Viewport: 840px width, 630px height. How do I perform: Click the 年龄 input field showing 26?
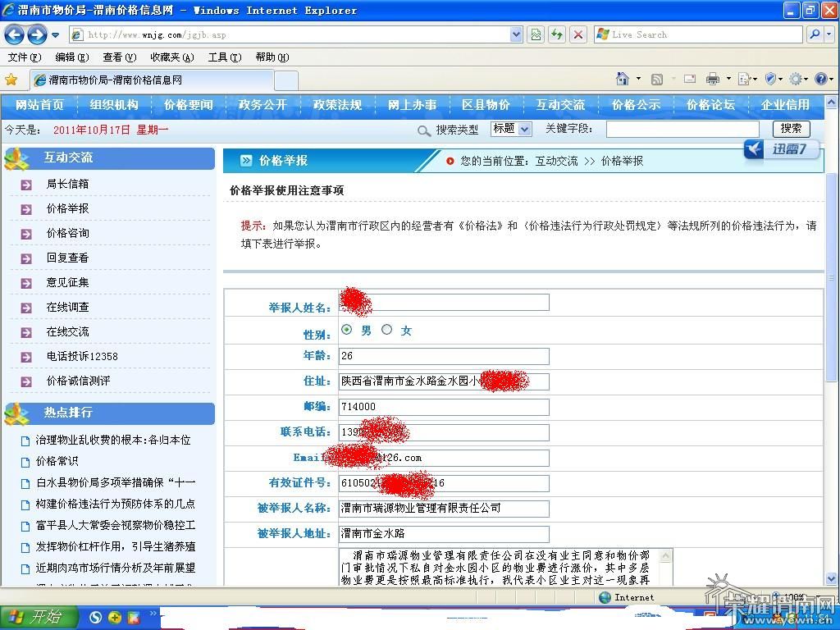tap(444, 356)
